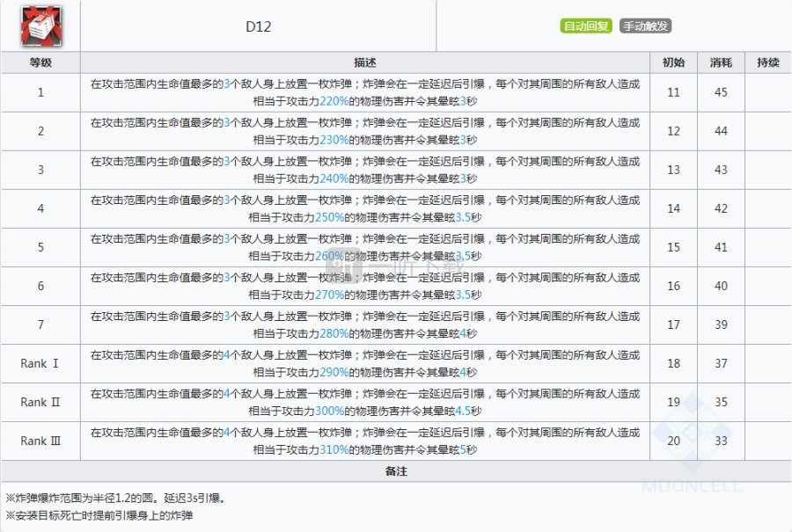792x532 pixels.
Task: Click the 初始 column header
Action: pyautogui.click(x=673, y=62)
